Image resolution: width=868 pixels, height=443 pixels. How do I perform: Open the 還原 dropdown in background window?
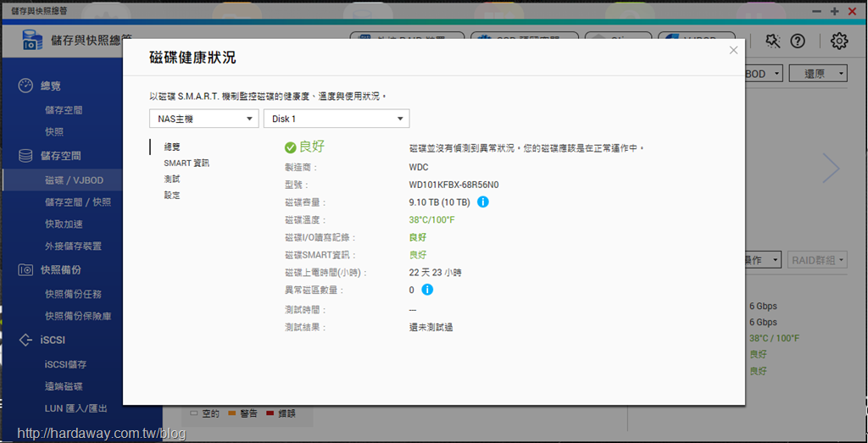(x=818, y=74)
